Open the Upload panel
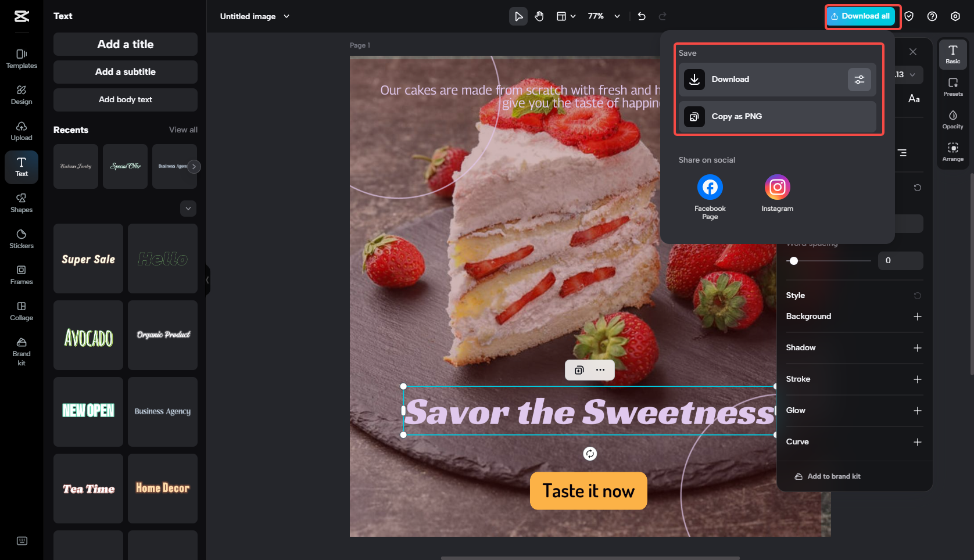This screenshot has height=560, width=974. [x=22, y=131]
